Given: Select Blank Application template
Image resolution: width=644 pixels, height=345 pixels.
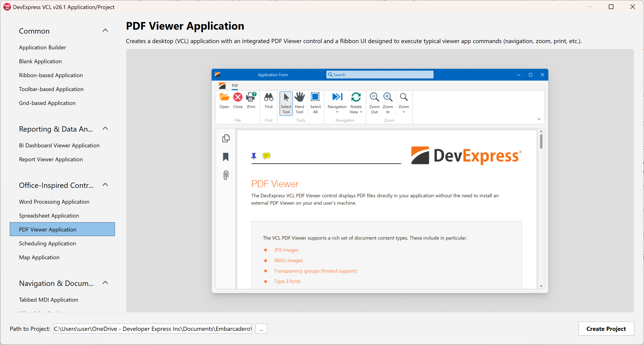Looking at the screenshot, I should tap(40, 61).
